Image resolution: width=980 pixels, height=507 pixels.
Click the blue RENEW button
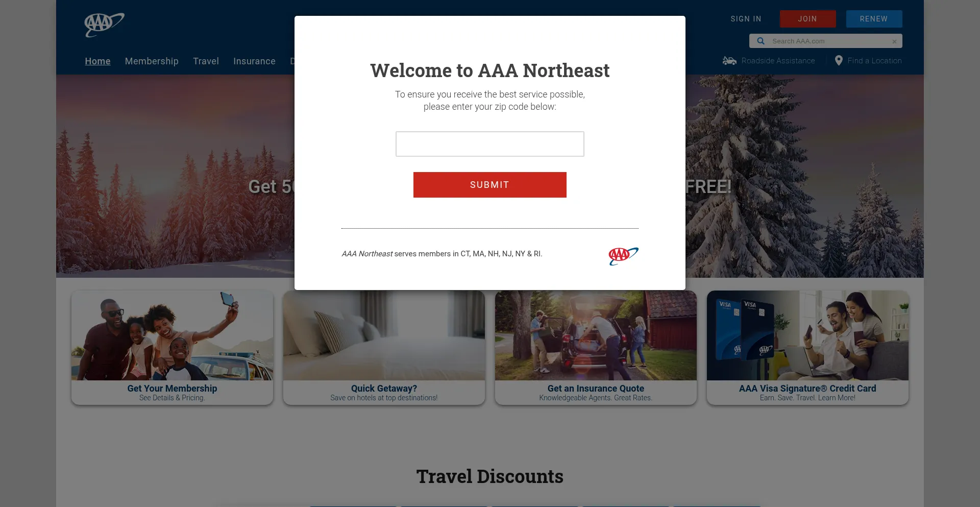tap(874, 19)
